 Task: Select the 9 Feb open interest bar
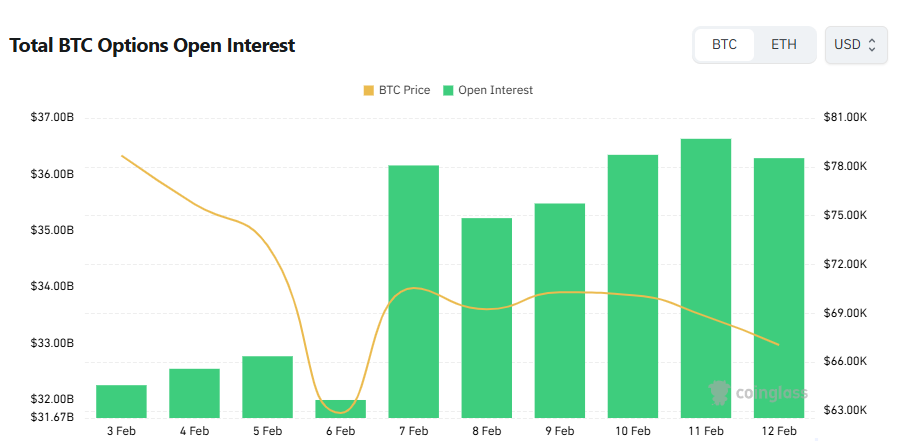pos(559,310)
